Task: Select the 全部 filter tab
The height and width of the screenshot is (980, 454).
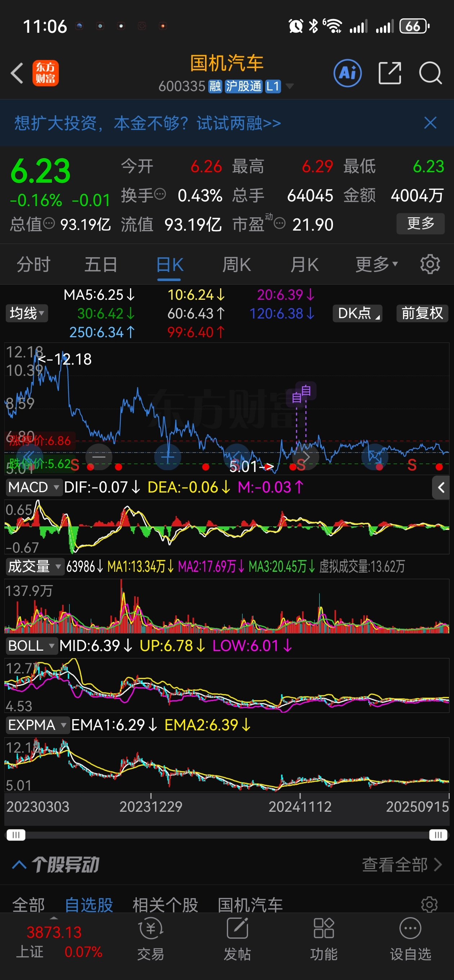Action: [28, 904]
